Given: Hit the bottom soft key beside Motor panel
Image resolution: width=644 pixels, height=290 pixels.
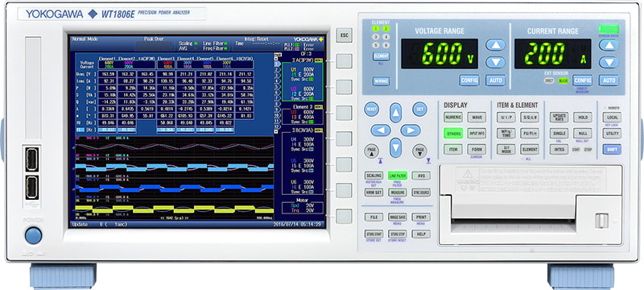Looking at the screenshot, I should tap(344, 216).
